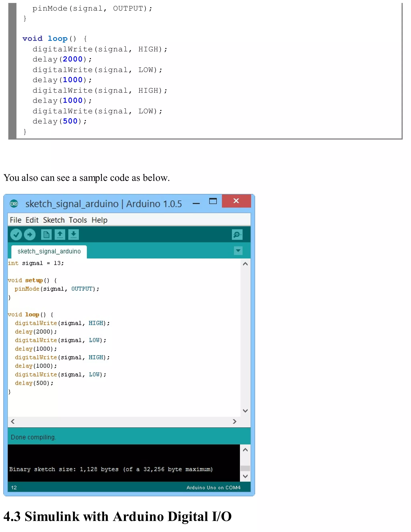Image resolution: width=411 pixels, height=532 pixels.
Task: Open a sketch with Open icon
Action: (x=60, y=234)
